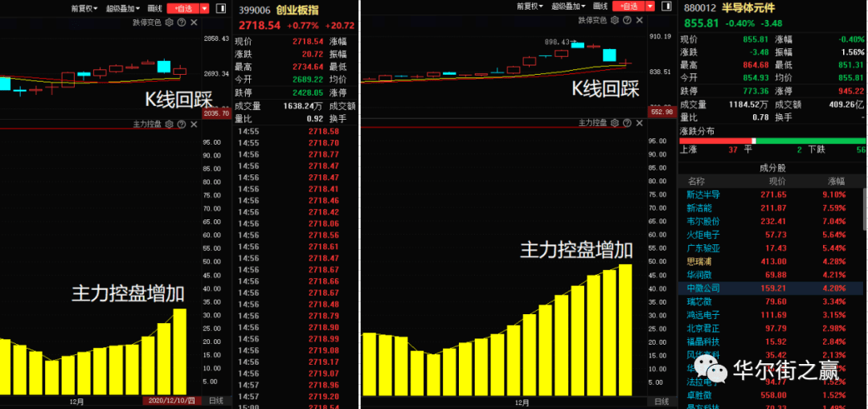
Task: Toggle side panel layout icon beside 半导体元件
Action: pyautogui.click(x=666, y=6)
